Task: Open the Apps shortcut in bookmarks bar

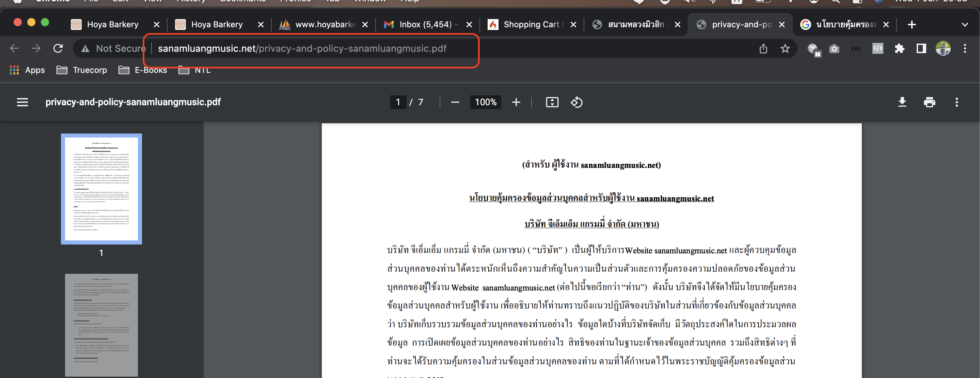Action: pos(27,70)
